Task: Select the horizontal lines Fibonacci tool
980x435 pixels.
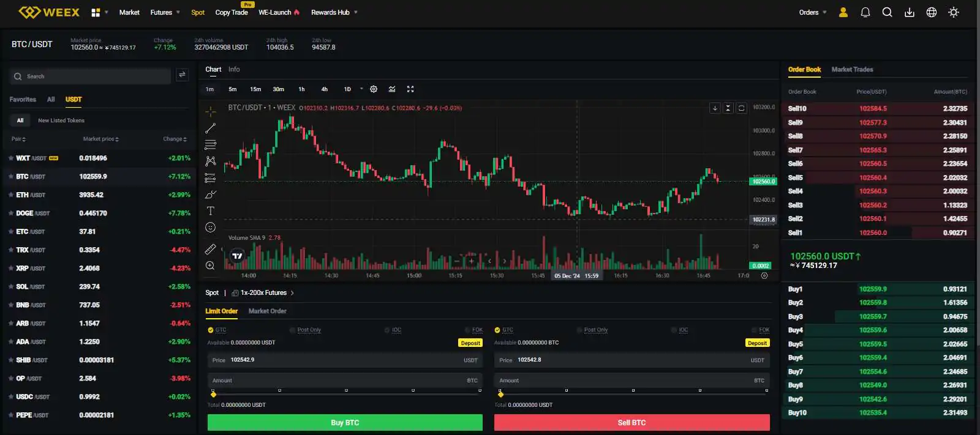Action: (x=210, y=145)
